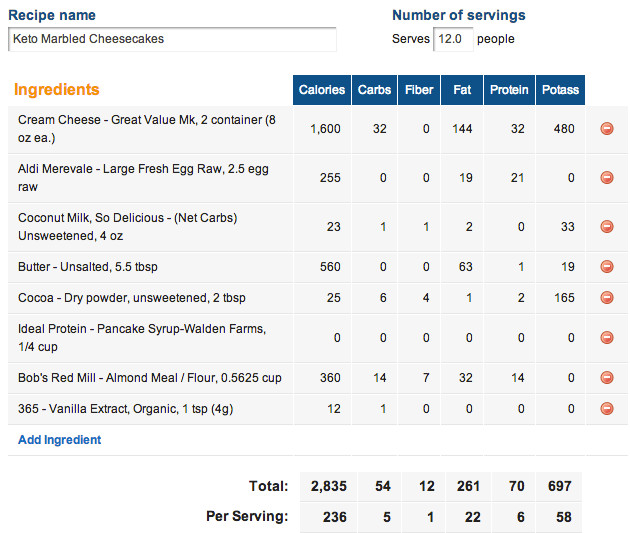Screen dimensions: 630x533
Task: Remove the Vanilla Extract ingredient
Action: [607, 408]
